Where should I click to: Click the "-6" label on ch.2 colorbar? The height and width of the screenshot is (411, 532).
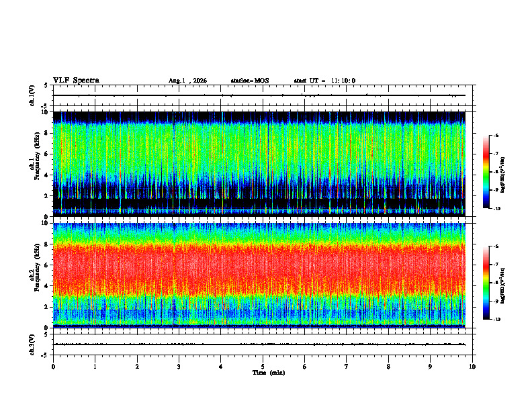tap(496, 246)
